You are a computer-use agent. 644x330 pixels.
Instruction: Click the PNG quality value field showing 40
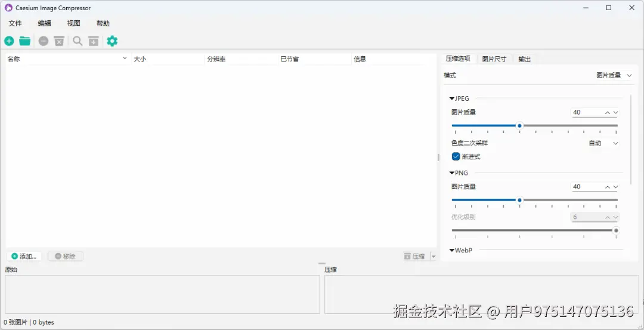point(587,187)
